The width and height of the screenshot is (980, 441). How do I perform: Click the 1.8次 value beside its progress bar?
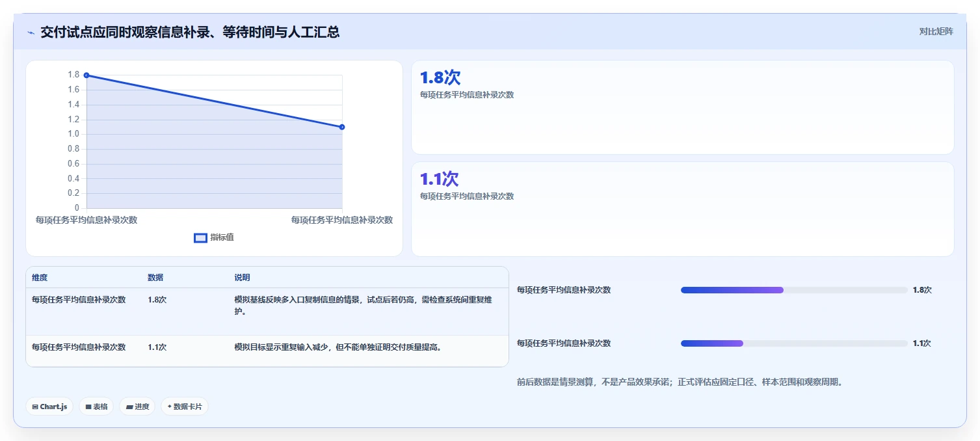(x=922, y=290)
